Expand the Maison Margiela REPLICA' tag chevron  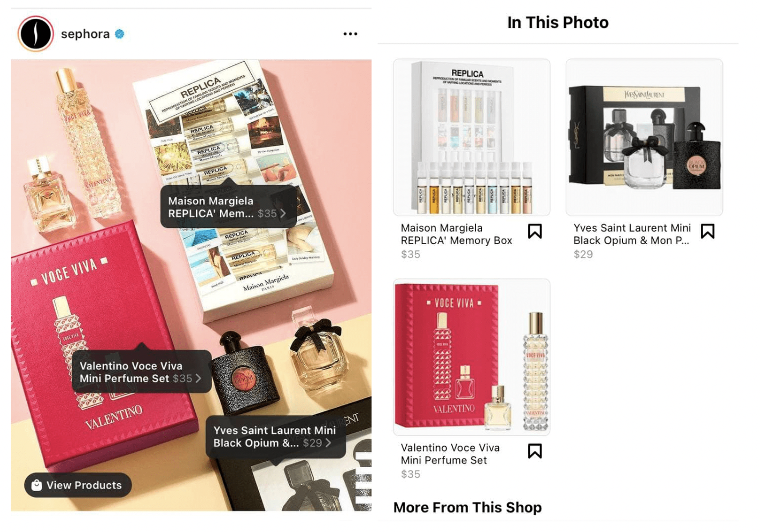click(x=283, y=213)
